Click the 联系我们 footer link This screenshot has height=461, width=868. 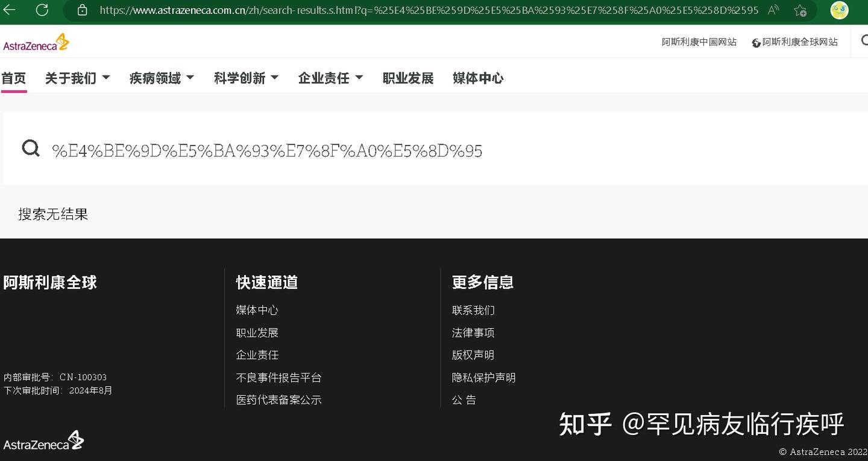[473, 310]
